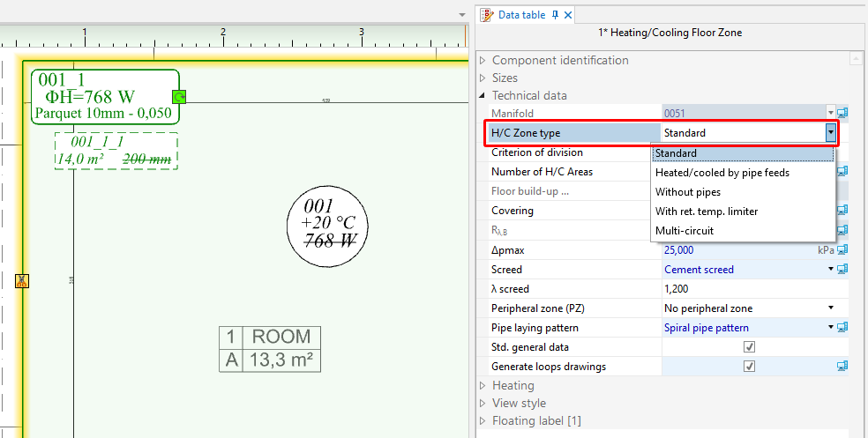Open the Peripheral zone (PZ) dropdown

(830, 308)
